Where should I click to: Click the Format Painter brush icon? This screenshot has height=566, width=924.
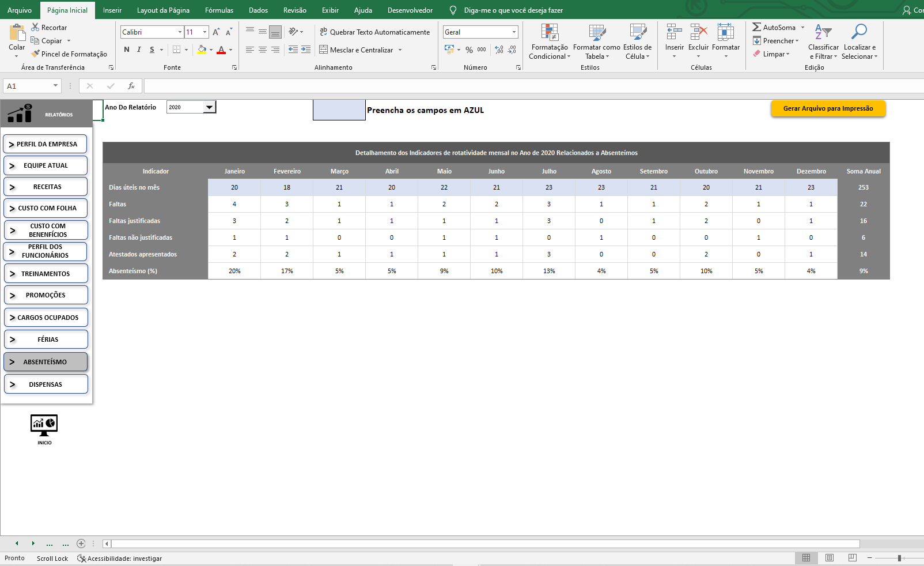(36, 54)
